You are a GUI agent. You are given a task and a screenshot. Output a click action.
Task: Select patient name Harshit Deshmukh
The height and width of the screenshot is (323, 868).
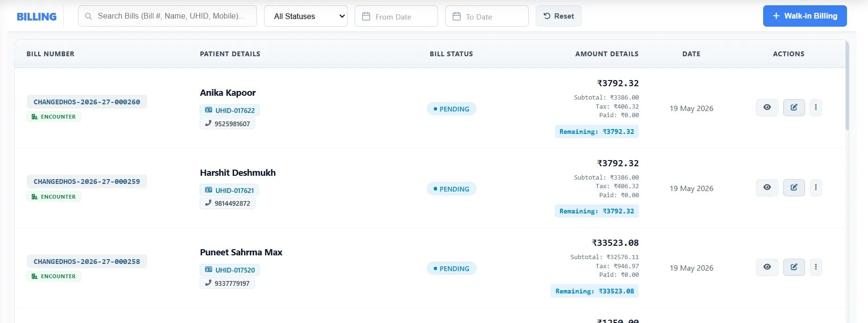[238, 173]
